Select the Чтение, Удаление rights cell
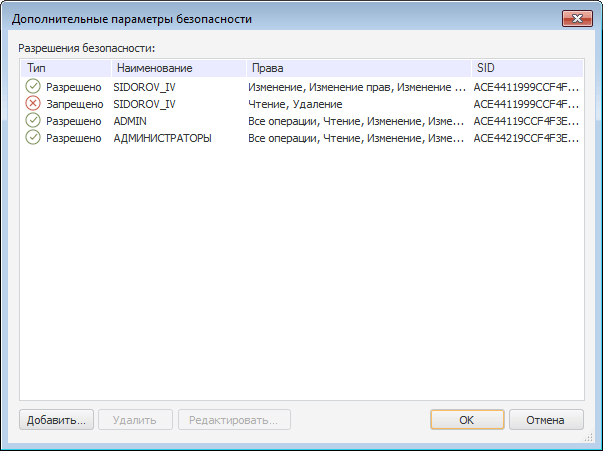 point(295,103)
